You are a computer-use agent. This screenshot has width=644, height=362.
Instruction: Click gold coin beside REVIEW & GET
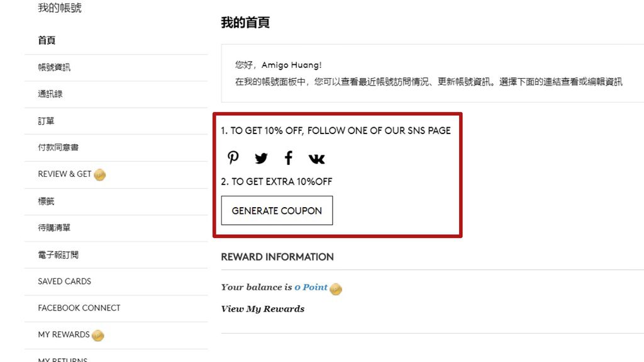(100, 175)
